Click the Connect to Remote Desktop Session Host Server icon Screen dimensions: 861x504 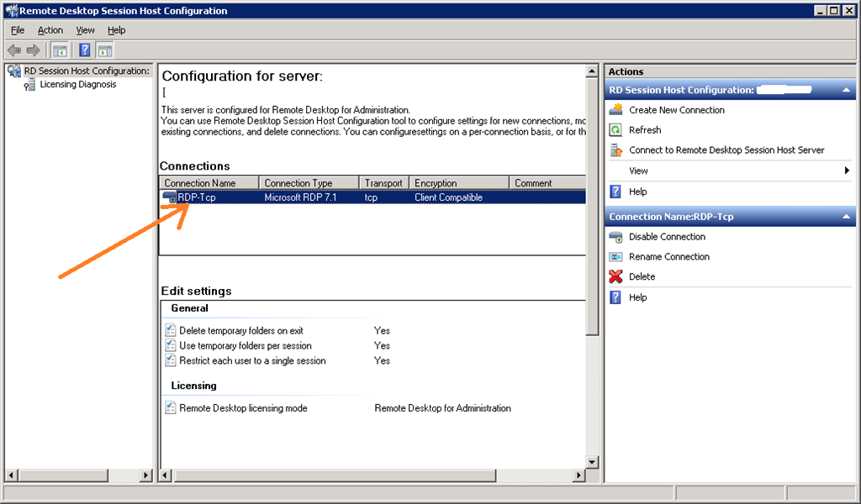coord(615,150)
